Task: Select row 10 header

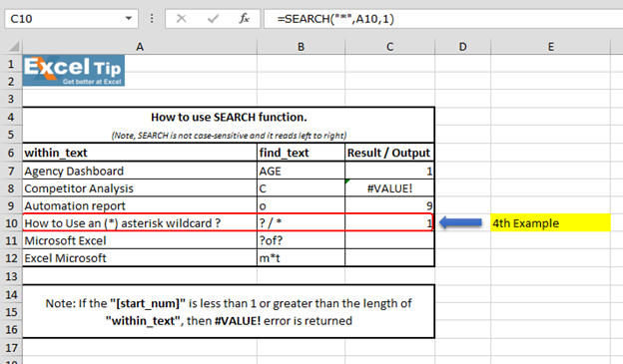Action: click(x=11, y=223)
